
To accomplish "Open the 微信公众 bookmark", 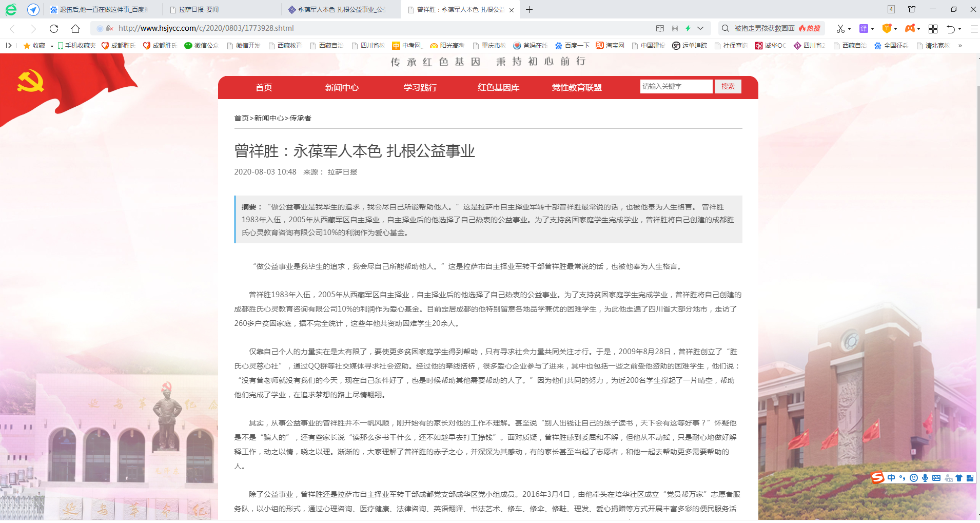I will click(201, 46).
